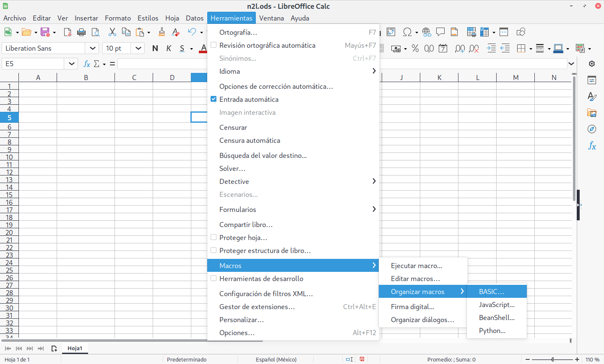The height and width of the screenshot is (364, 604).
Task: Click Define print area icon
Action: click(x=471, y=32)
